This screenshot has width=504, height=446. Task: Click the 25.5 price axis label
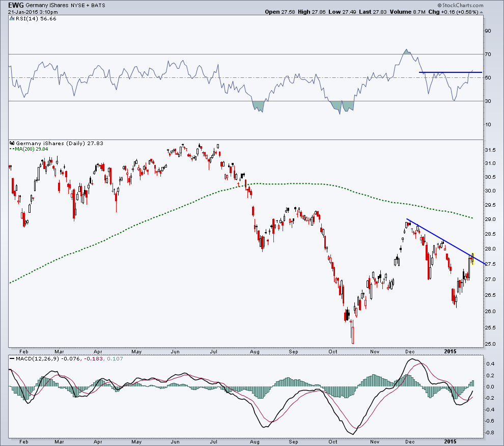pos(490,328)
